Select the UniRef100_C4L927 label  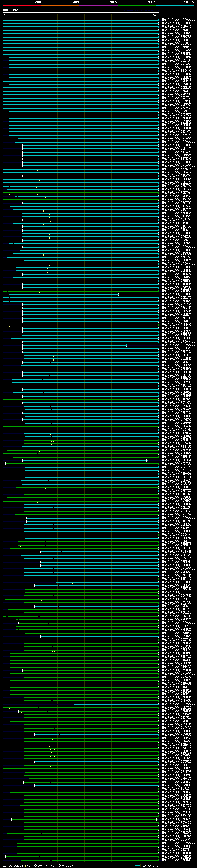[x=176, y=399]
